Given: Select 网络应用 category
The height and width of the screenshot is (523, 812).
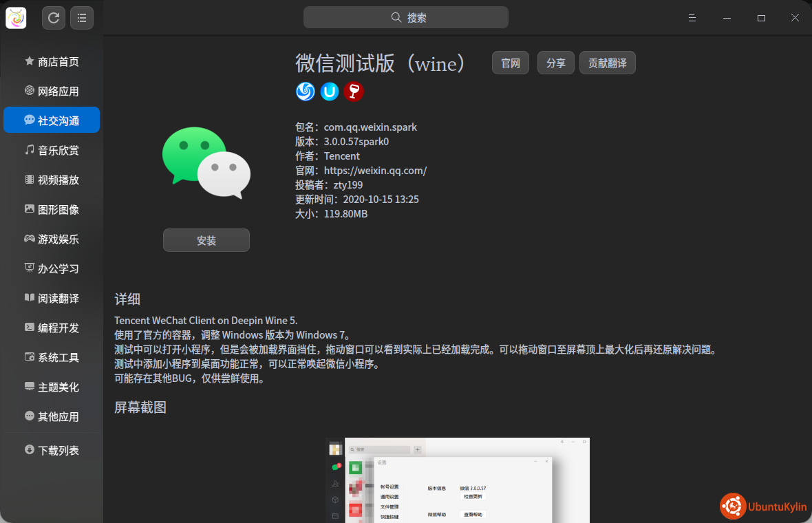Looking at the screenshot, I should [x=52, y=92].
